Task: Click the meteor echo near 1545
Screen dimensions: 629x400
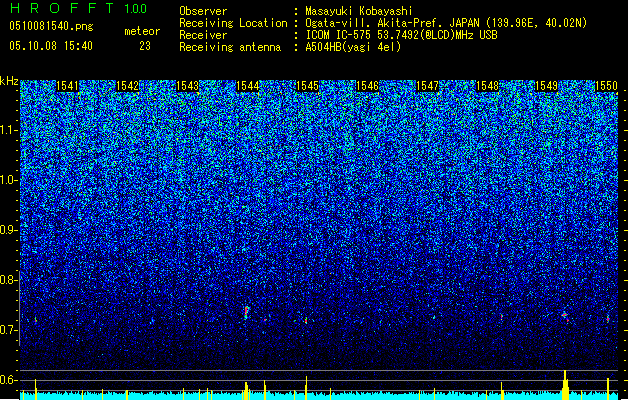Action: point(306,320)
